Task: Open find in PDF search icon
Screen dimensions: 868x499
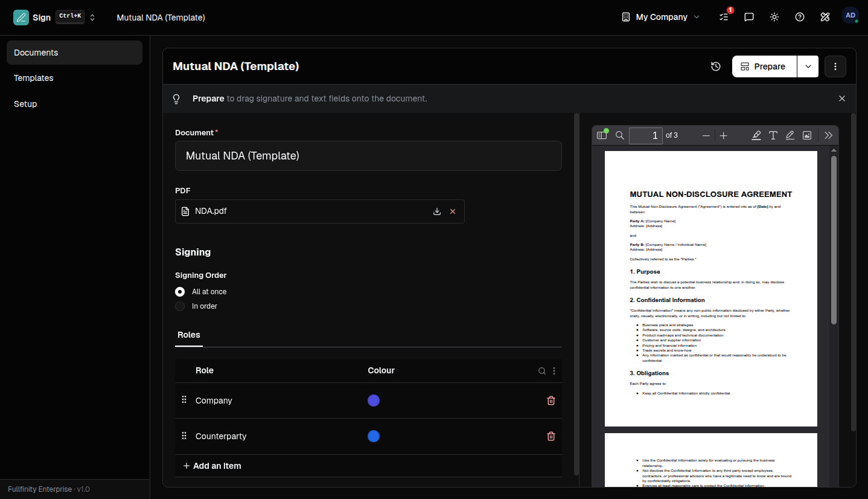Action: tap(619, 135)
